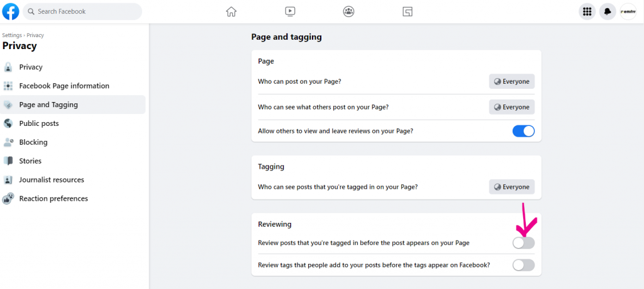644x289 pixels.
Task: Click the profile avatar in top right
Action: pyautogui.click(x=628, y=11)
